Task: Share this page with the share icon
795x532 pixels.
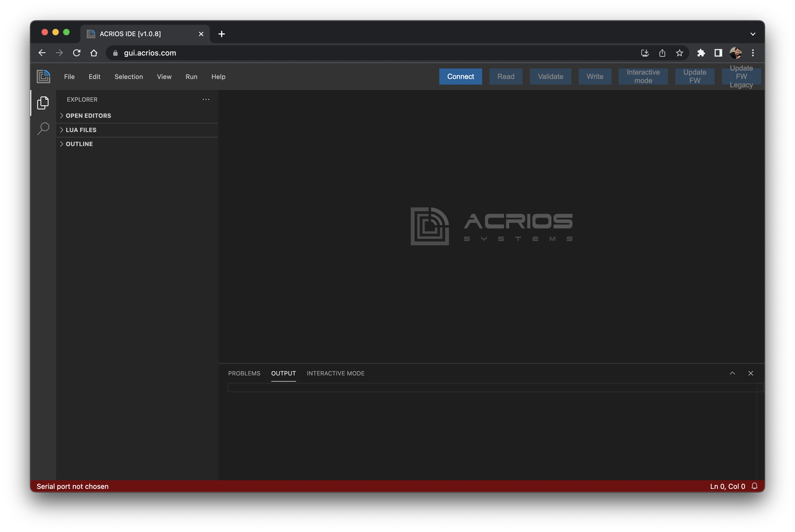Action: pyautogui.click(x=662, y=53)
